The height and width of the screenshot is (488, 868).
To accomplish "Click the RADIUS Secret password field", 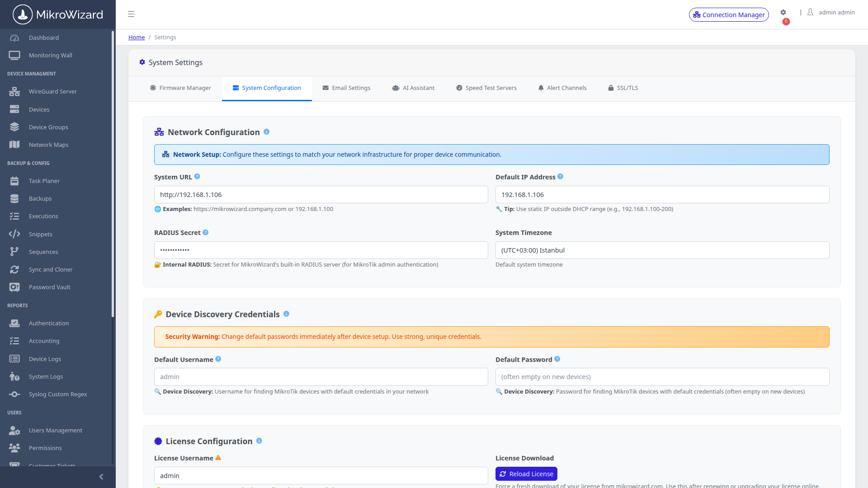I will [321, 250].
